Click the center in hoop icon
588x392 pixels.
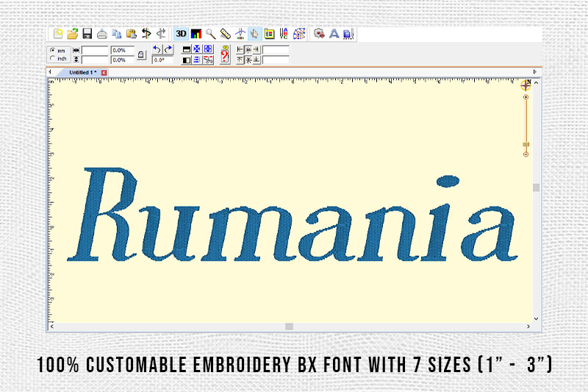click(197, 49)
